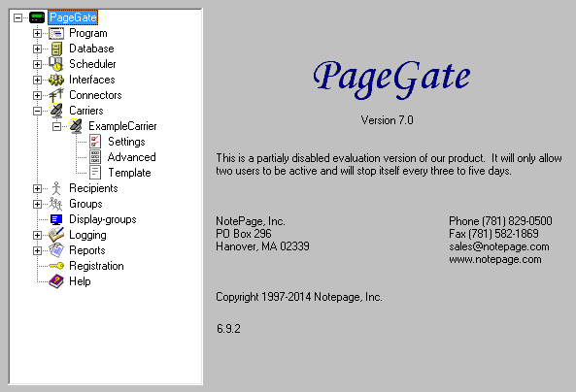Click the Display-groups monitor icon
The height and width of the screenshot is (392, 576).
56,219
